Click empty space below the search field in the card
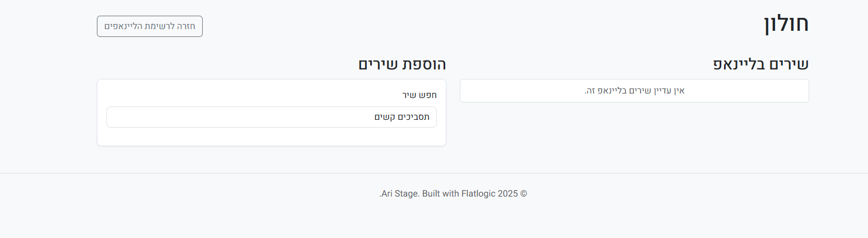This screenshot has height=238, width=868. coord(271,137)
